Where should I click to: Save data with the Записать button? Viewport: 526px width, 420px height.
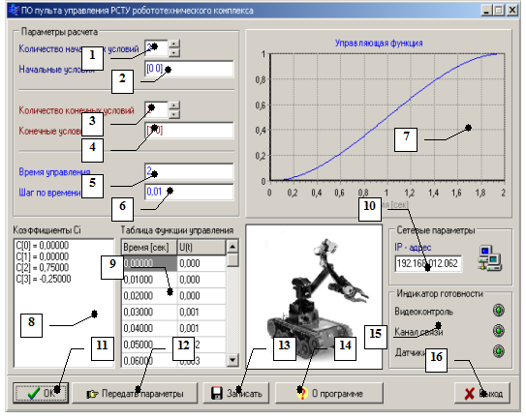click(236, 393)
